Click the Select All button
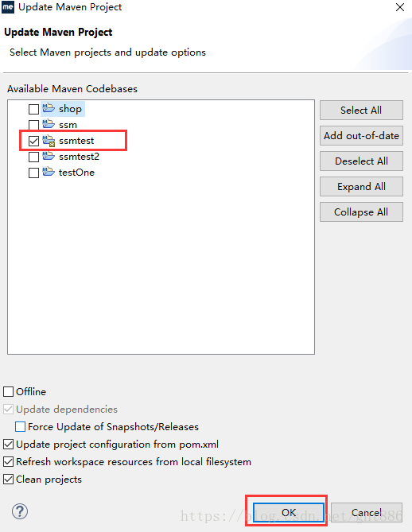 pyautogui.click(x=361, y=111)
